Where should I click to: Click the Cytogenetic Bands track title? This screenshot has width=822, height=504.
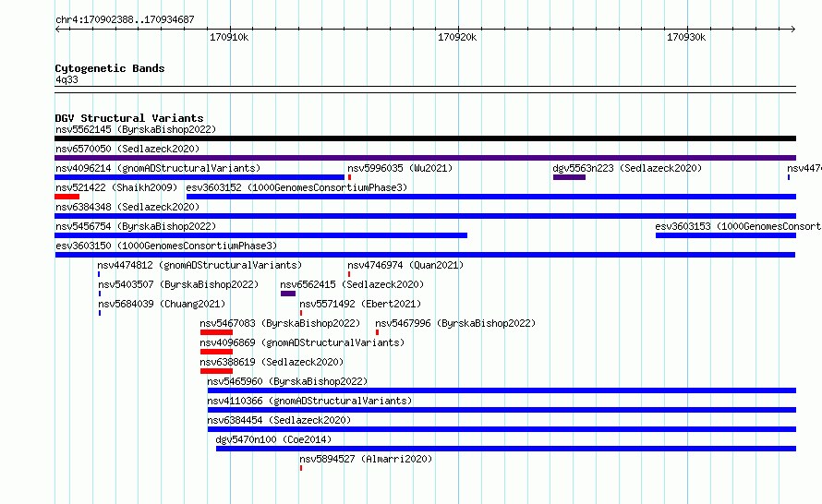point(110,68)
